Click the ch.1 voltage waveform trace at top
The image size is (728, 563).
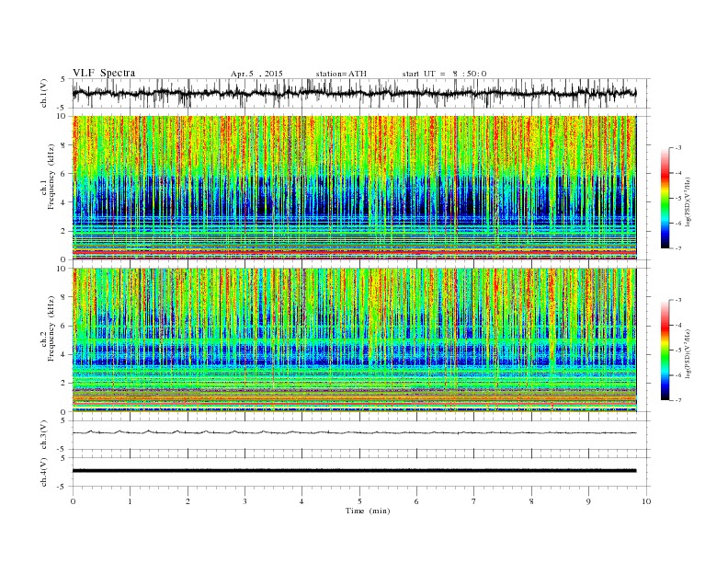click(354, 93)
